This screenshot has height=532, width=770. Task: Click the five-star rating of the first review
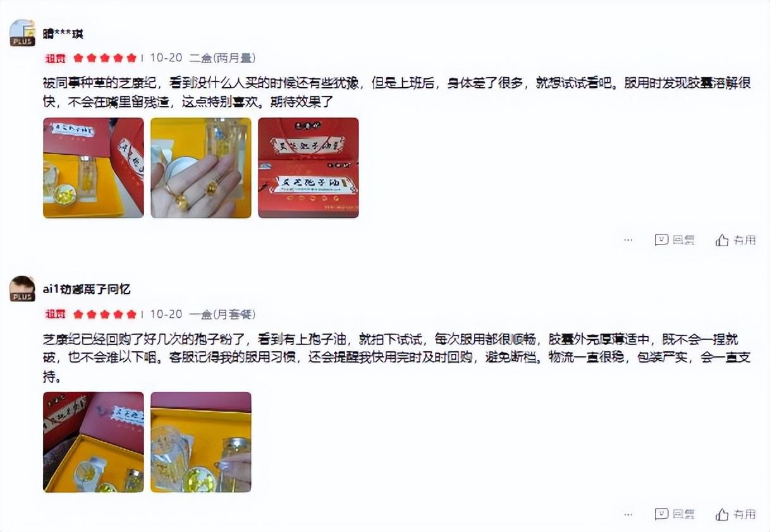105,58
